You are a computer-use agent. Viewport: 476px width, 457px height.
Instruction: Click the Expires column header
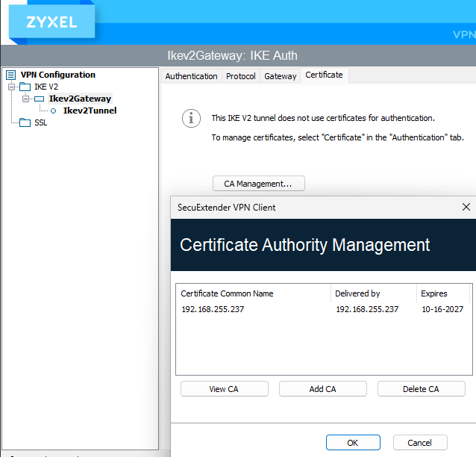(x=443, y=293)
